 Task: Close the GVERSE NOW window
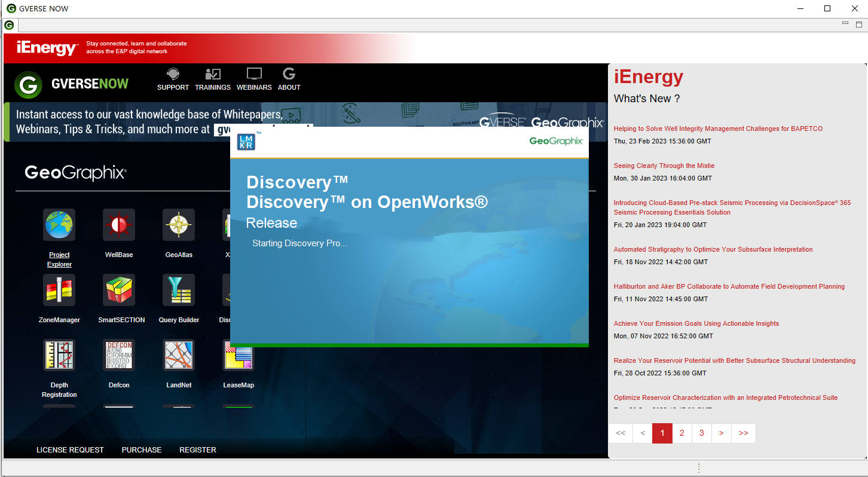click(x=854, y=8)
